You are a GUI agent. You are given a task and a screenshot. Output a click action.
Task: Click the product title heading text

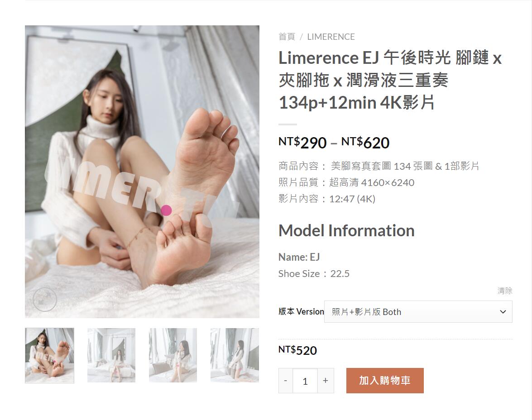[390, 80]
